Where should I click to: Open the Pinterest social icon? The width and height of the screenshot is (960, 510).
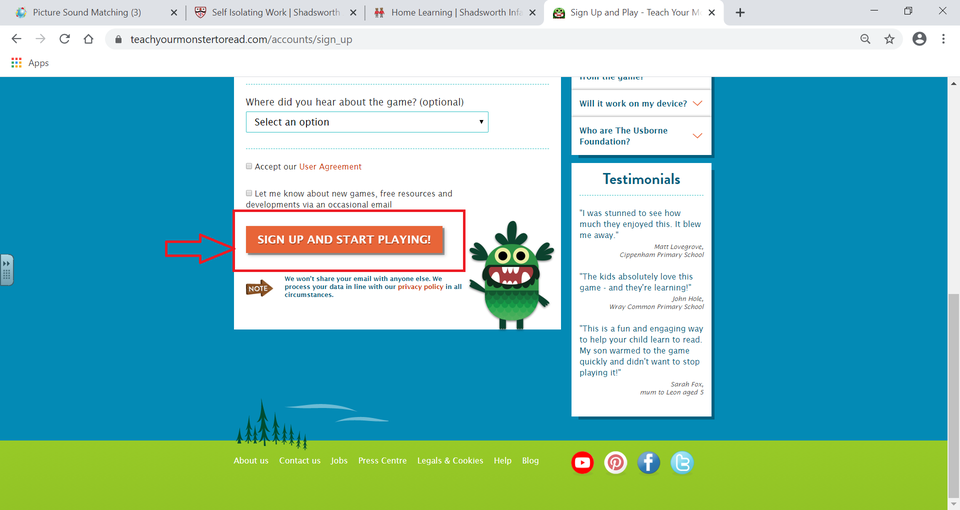[x=615, y=463]
